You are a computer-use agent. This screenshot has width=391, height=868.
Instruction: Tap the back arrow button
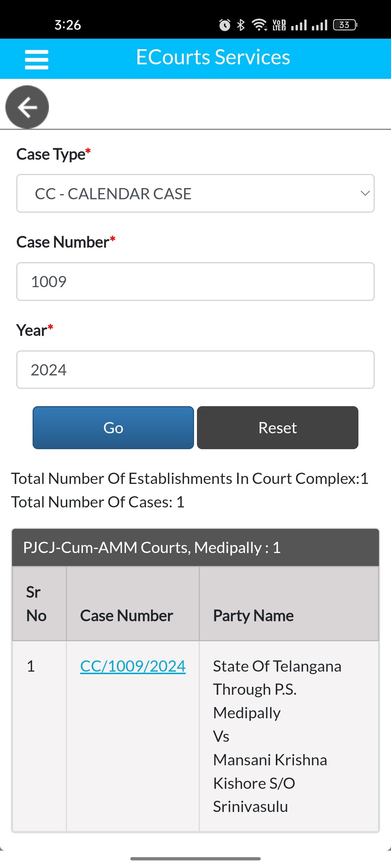click(x=27, y=107)
